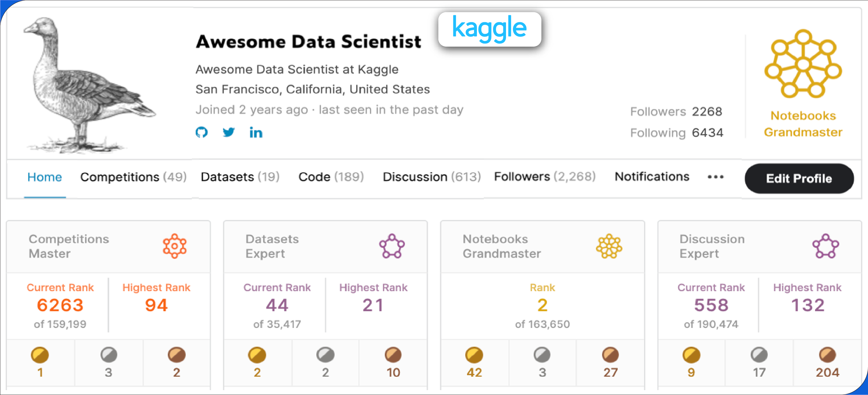Select the Competitions Master tier icon
Screen dimensions: 868x395
pyautogui.click(x=175, y=246)
